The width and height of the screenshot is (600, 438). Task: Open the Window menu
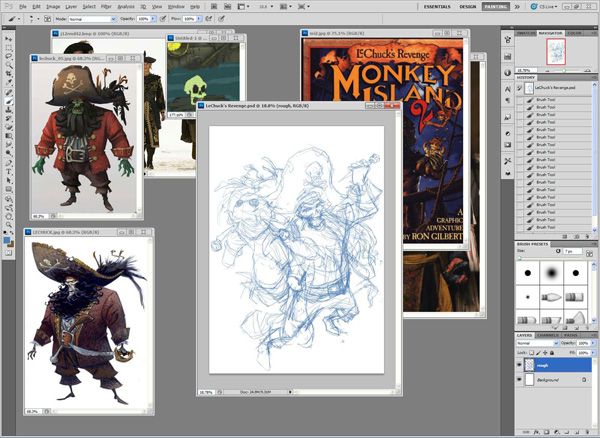(176, 7)
